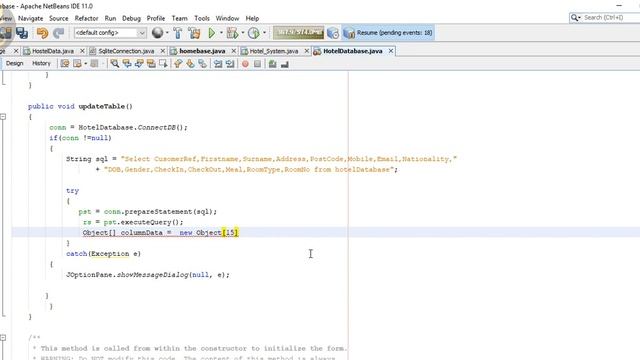Click Find Next Occurrence icon
Image resolution: width=640 pixels, height=360 pixels.
pos(139,64)
